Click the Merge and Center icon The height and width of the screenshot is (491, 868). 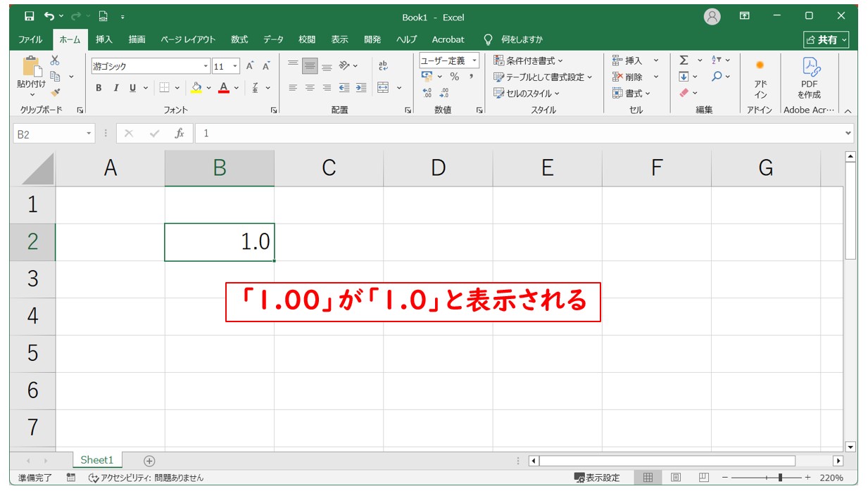[x=383, y=88]
